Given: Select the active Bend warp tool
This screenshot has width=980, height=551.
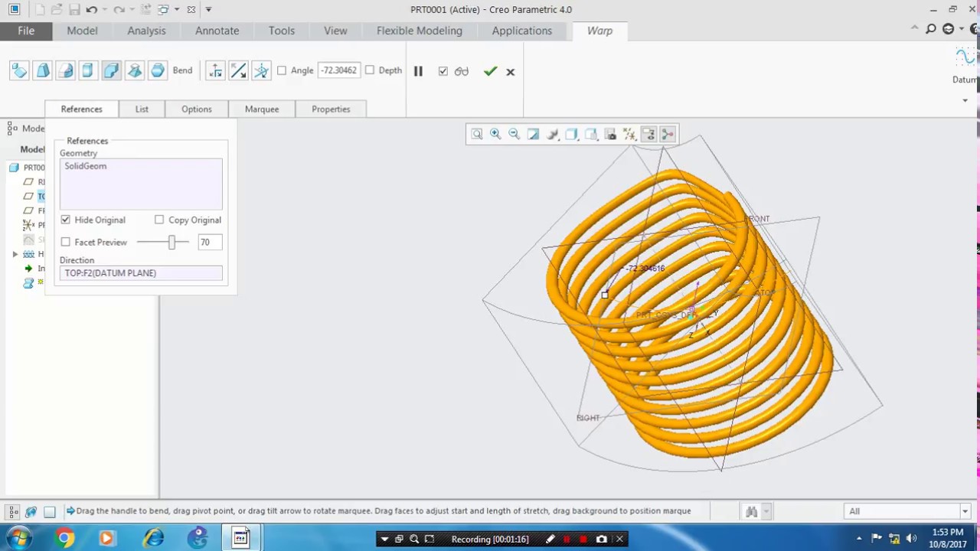Looking at the screenshot, I should (x=111, y=71).
